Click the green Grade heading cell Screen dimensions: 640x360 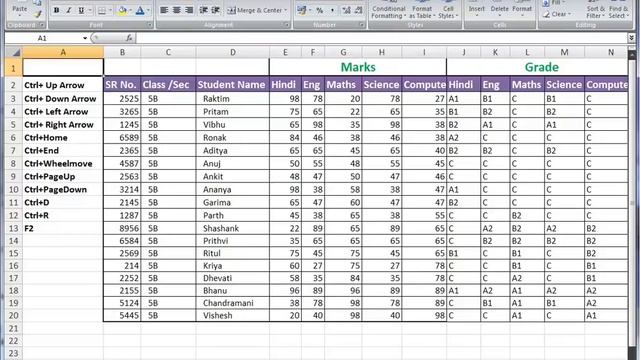click(538, 67)
